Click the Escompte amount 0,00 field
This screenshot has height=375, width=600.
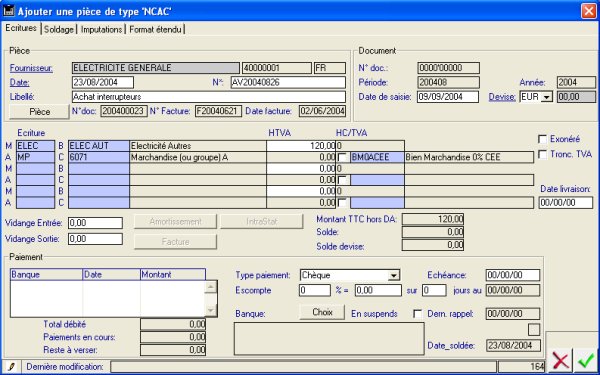pos(378,290)
